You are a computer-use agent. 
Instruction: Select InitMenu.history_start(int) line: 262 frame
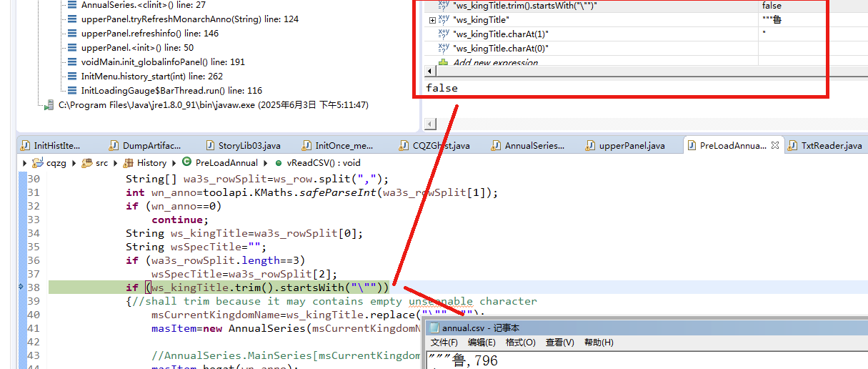coord(152,77)
